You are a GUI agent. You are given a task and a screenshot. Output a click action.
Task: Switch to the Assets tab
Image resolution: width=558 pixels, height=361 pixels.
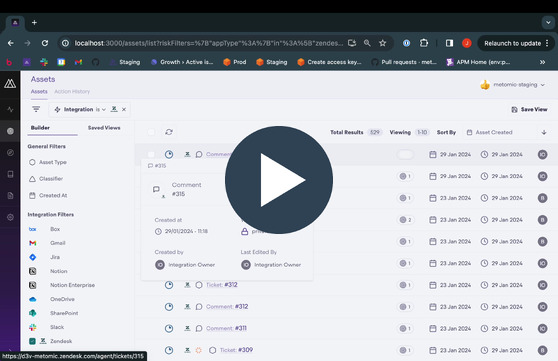click(39, 91)
